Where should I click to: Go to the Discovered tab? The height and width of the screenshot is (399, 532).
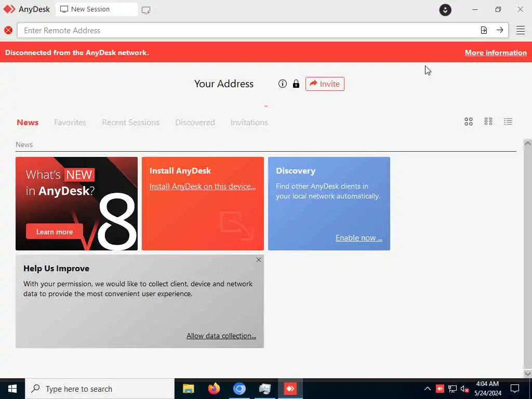point(195,123)
